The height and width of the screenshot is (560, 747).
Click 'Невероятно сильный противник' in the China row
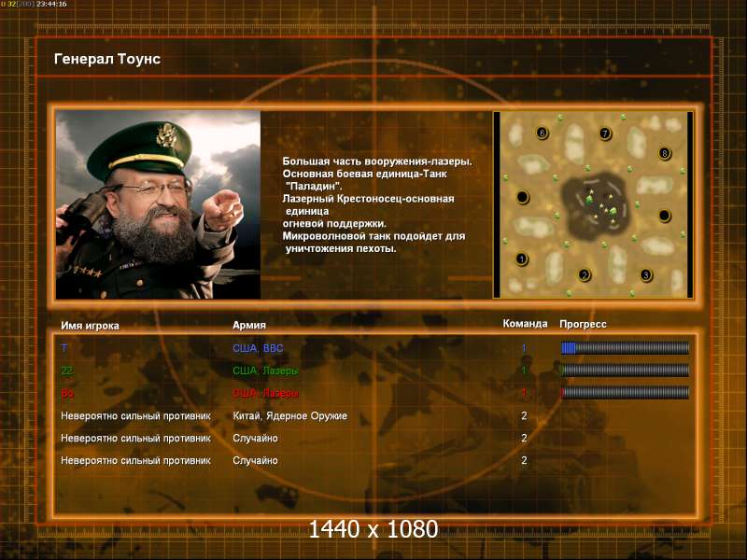pos(135,416)
